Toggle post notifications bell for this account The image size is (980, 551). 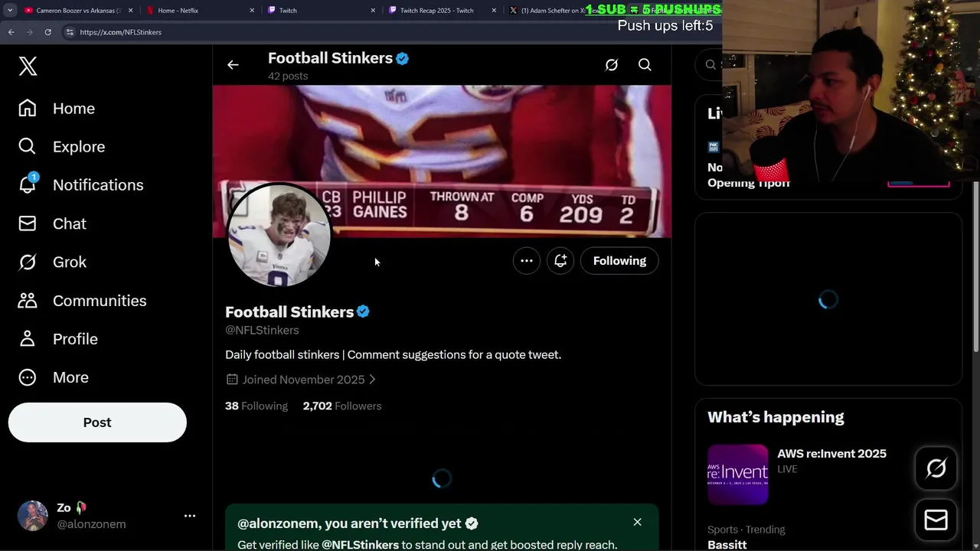pyautogui.click(x=560, y=261)
